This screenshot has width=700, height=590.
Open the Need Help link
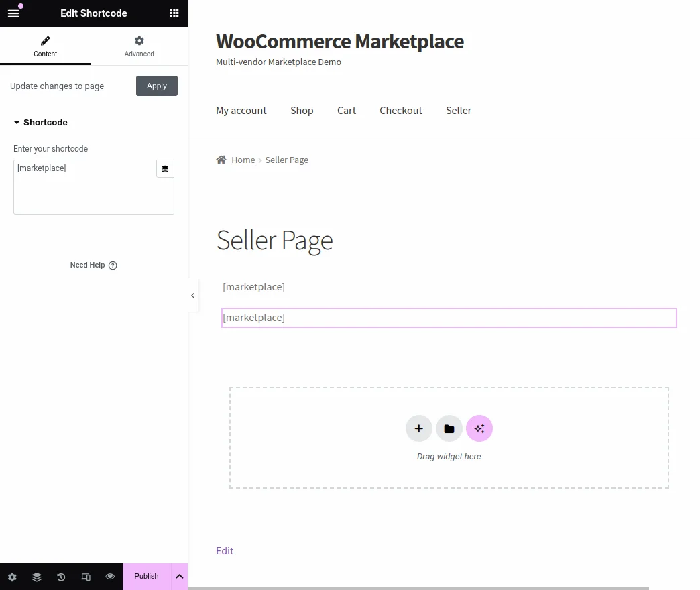[93, 265]
